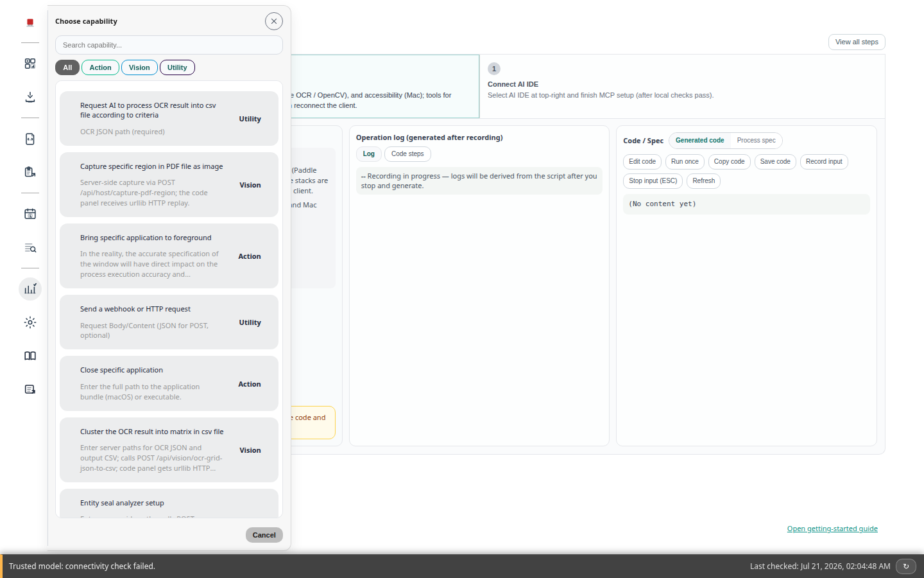Choose 'Close specific application' capability
Image resolution: width=924 pixels, height=578 pixels.
click(169, 384)
